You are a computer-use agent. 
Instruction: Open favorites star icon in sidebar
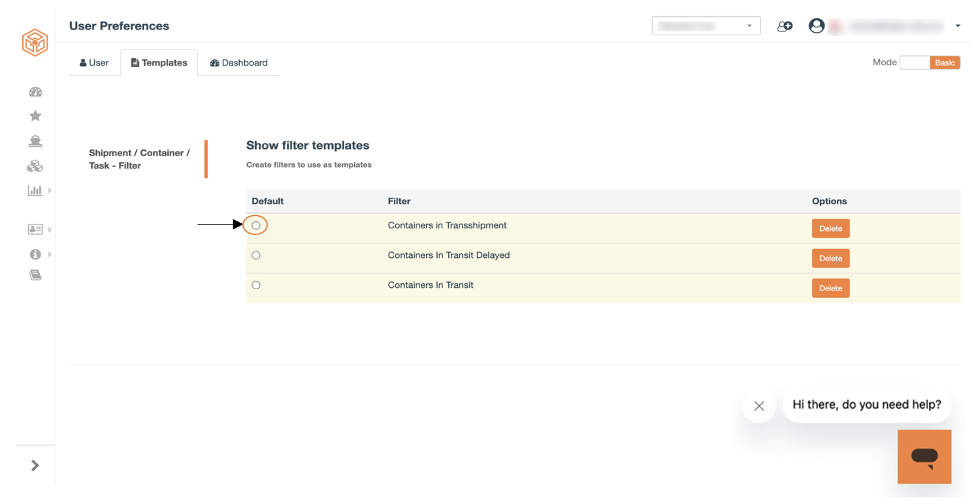pos(35,116)
